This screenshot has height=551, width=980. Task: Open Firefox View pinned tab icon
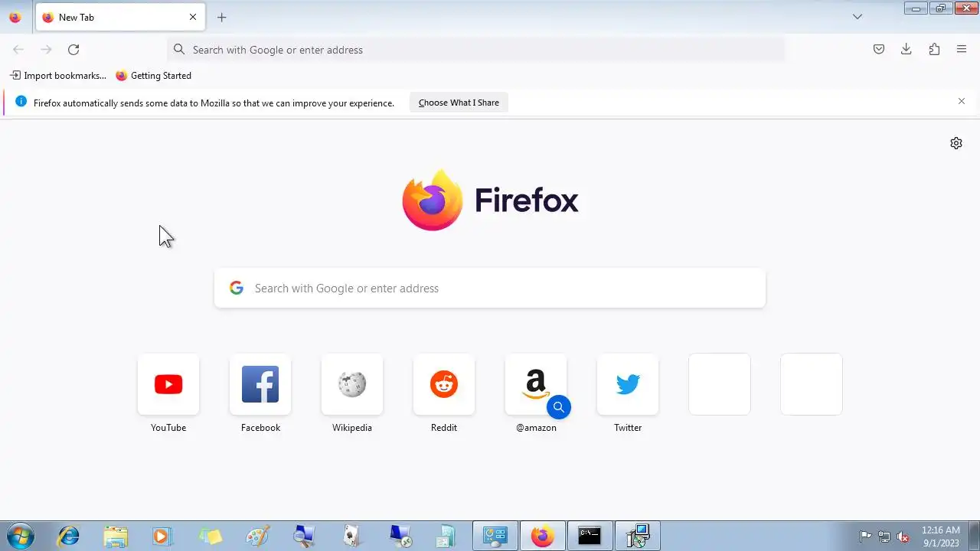coord(15,17)
